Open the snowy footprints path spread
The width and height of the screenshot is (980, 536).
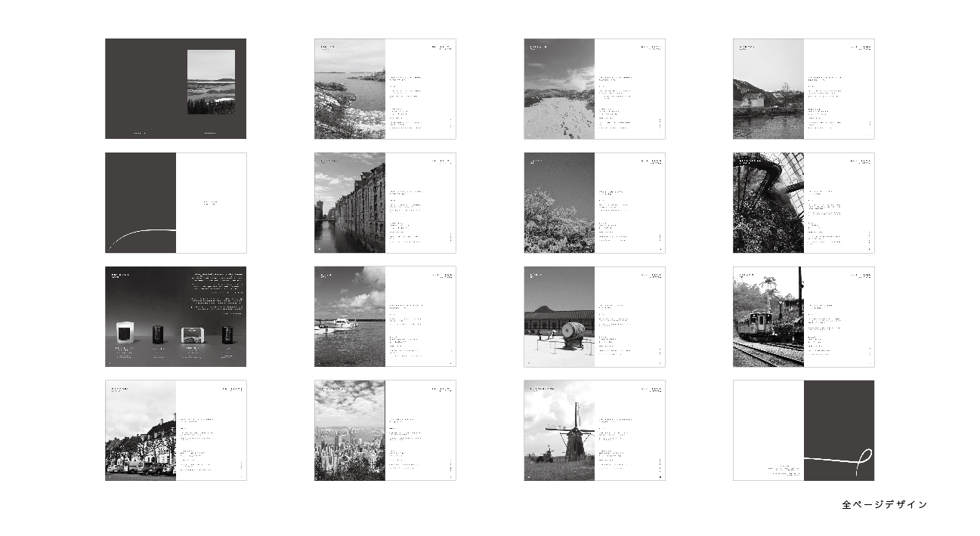pos(594,89)
